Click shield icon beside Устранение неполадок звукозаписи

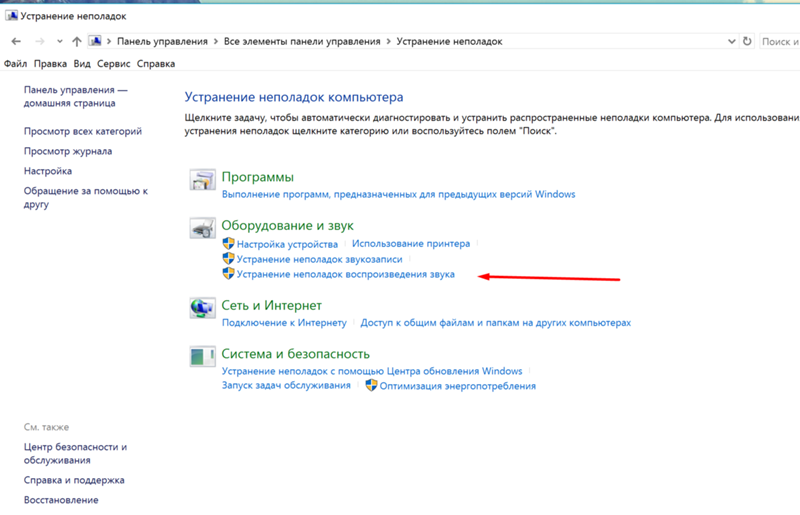pyautogui.click(x=229, y=258)
